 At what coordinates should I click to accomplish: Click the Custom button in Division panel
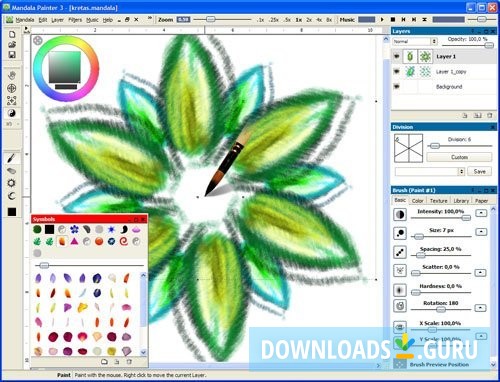tap(459, 157)
